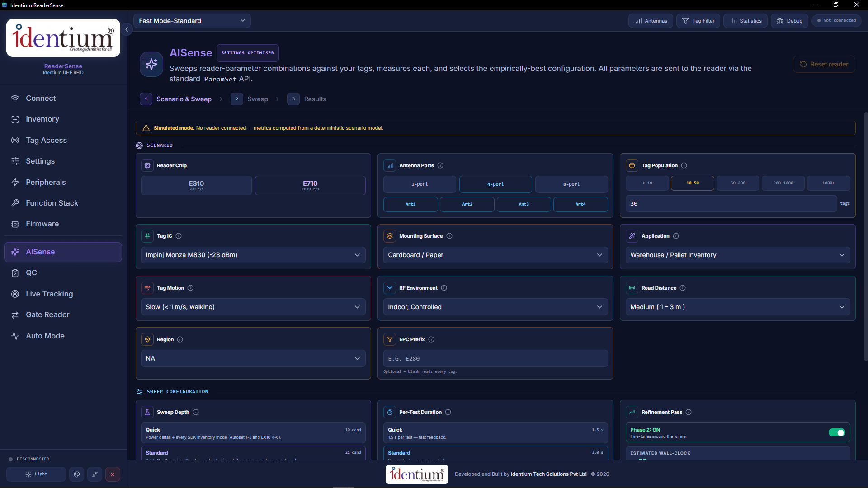Open the Tag Filter panel
868x488 pixels.
click(x=698, y=21)
